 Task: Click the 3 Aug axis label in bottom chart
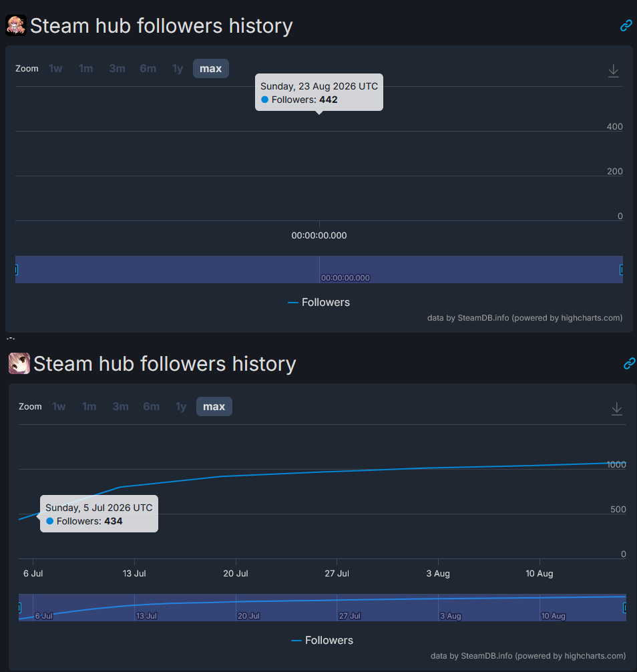tap(438, 573)
